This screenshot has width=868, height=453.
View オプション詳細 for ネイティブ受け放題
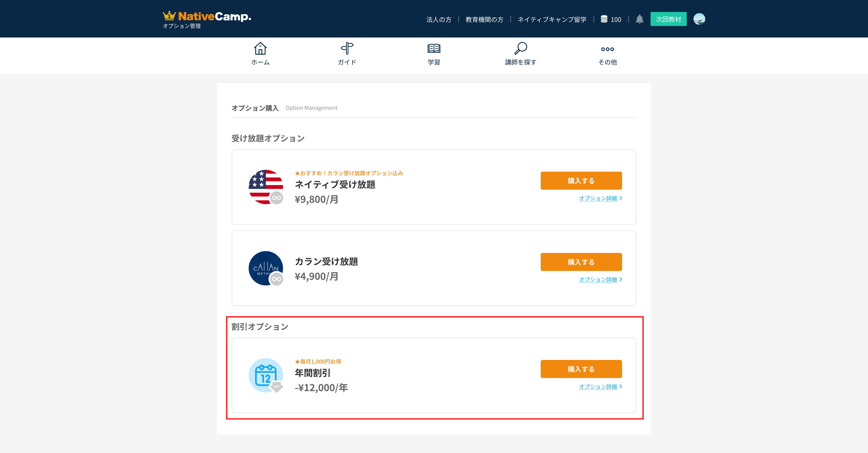(600, 198)
